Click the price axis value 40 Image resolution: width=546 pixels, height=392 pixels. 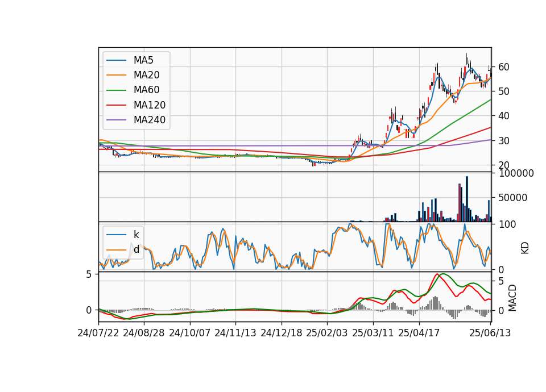[504, 116]
